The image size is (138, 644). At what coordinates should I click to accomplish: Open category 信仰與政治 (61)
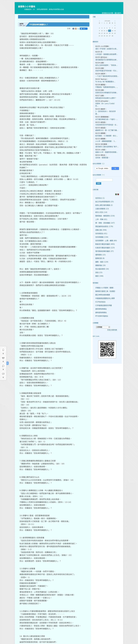(101, 233)
